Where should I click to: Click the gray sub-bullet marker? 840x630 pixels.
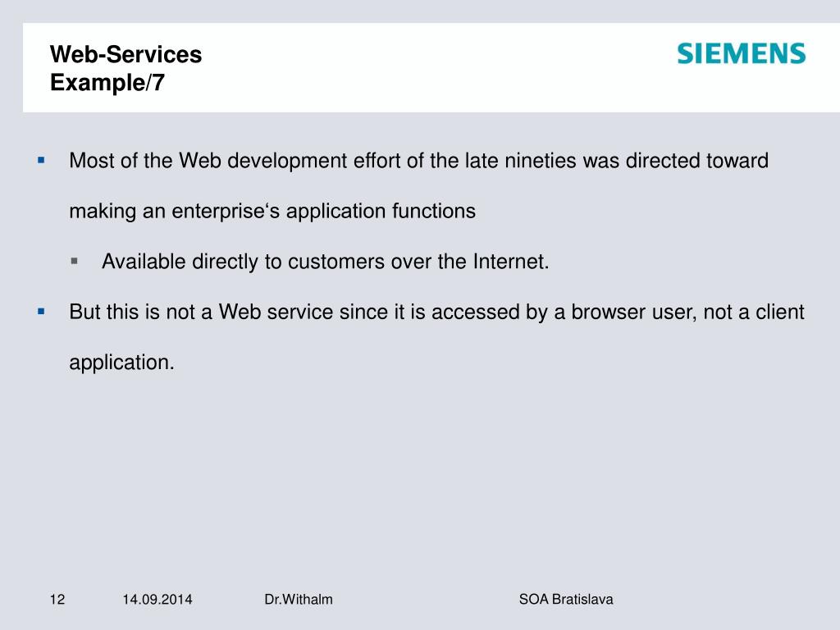(74, 261)
